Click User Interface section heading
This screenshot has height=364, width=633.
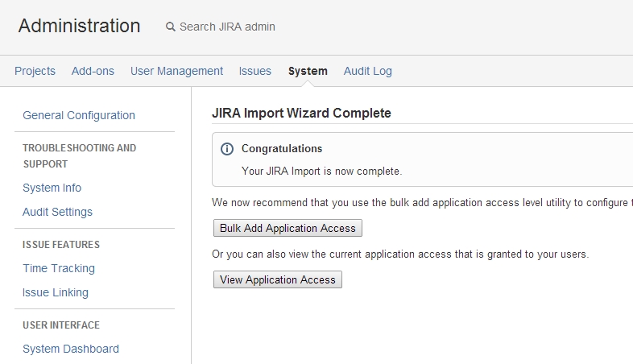[x=61, y=325]
